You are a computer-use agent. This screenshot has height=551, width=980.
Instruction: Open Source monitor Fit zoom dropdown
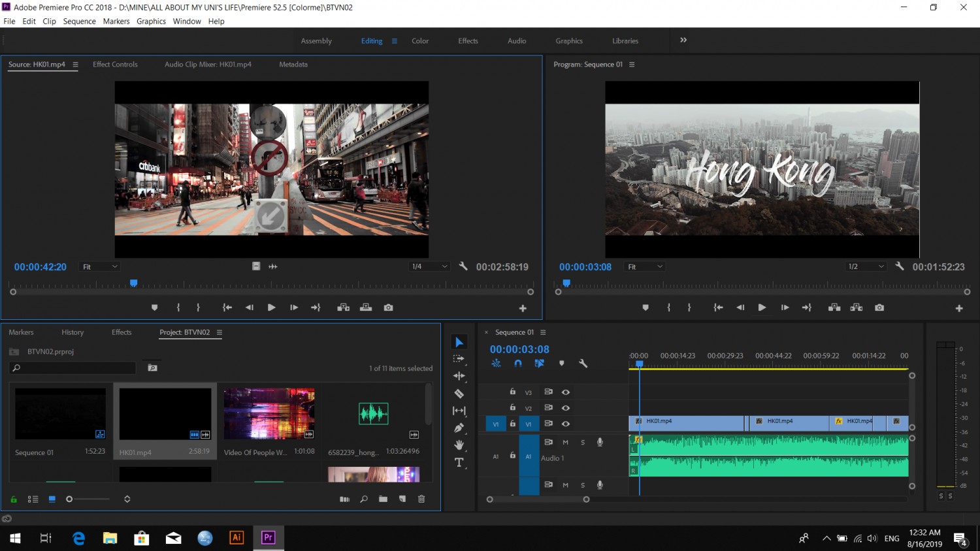point(100,266)
